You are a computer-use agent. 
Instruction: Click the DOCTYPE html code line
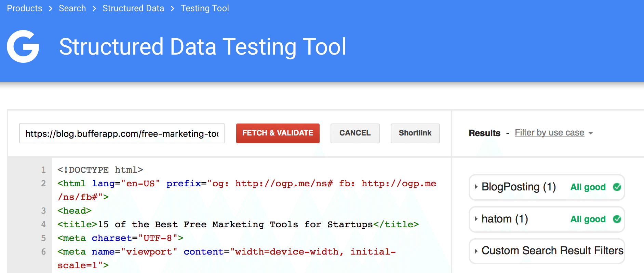100,170
